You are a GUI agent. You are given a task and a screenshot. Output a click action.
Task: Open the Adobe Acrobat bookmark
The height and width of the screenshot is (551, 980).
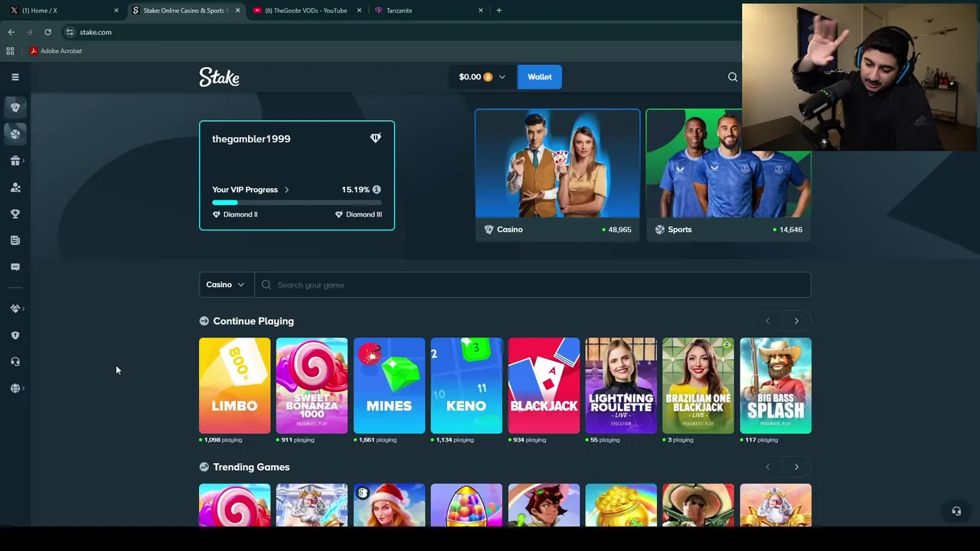55,51
